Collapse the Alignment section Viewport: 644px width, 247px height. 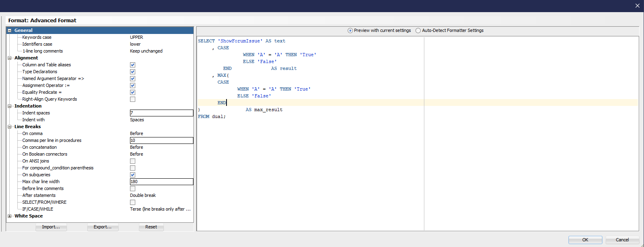click(9, 58)
